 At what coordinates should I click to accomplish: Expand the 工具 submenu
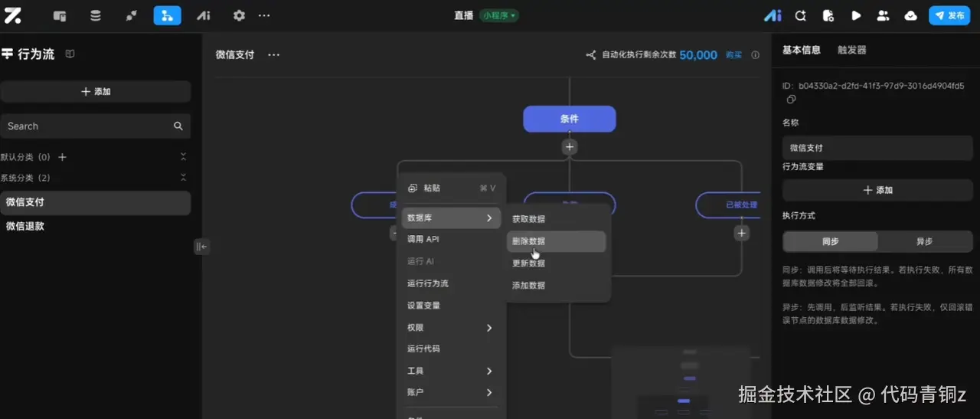tap(451, 371)
